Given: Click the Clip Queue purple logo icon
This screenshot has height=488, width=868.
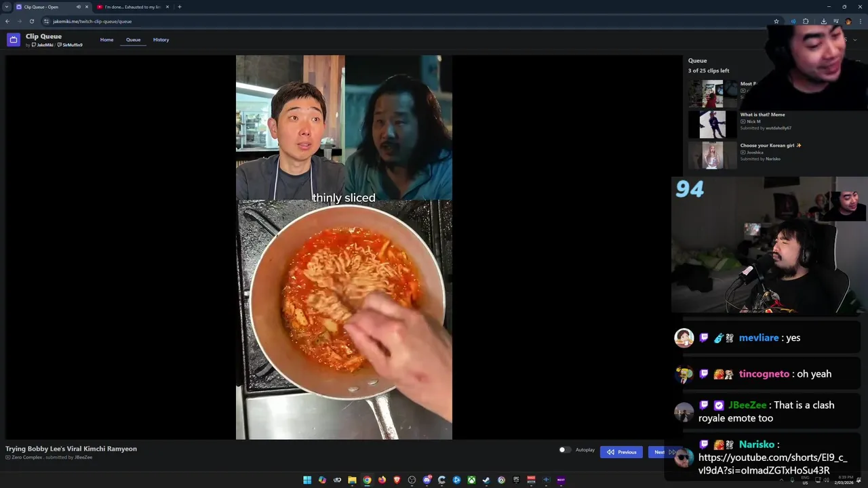Looking at the screenshot, I should tap(14, 40).
